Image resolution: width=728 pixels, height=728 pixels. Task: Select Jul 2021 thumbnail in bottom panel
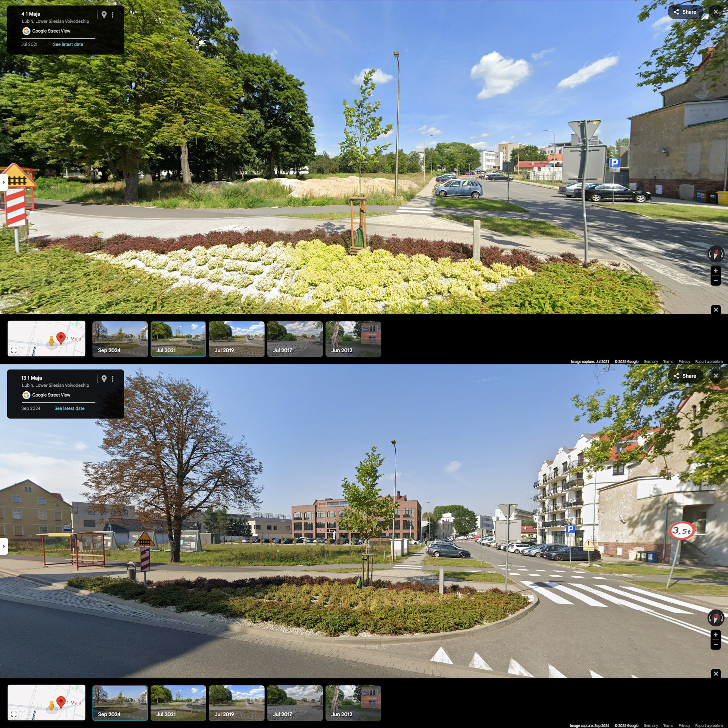point(178,703)
